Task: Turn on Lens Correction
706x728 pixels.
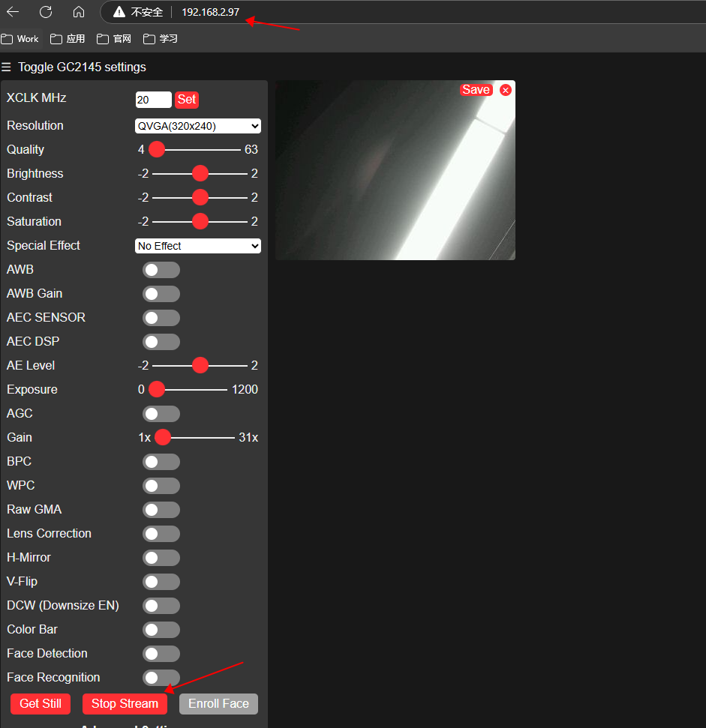Action: click(x=161, y=534)
